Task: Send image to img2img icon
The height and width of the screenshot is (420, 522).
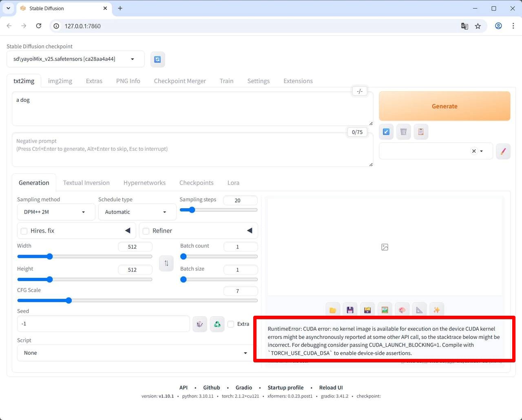Action: pos(385,310)
